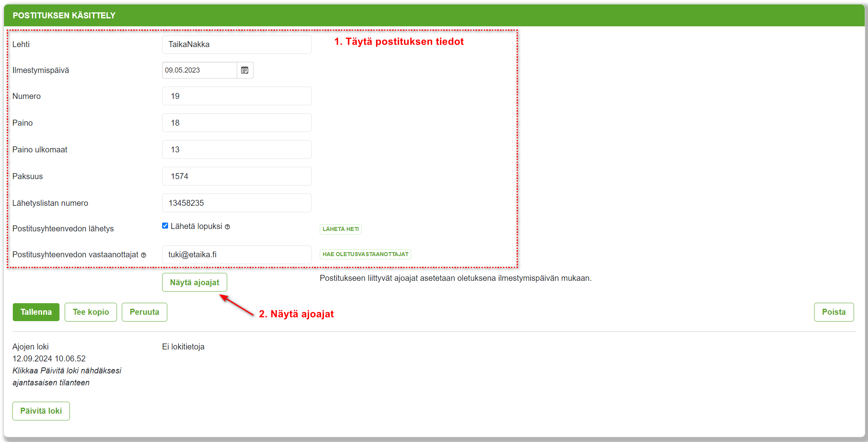The height and width of the screenshot is (442, 868).
Task: Delete mailing with Poista button
Action: click(x=834, y=312)
